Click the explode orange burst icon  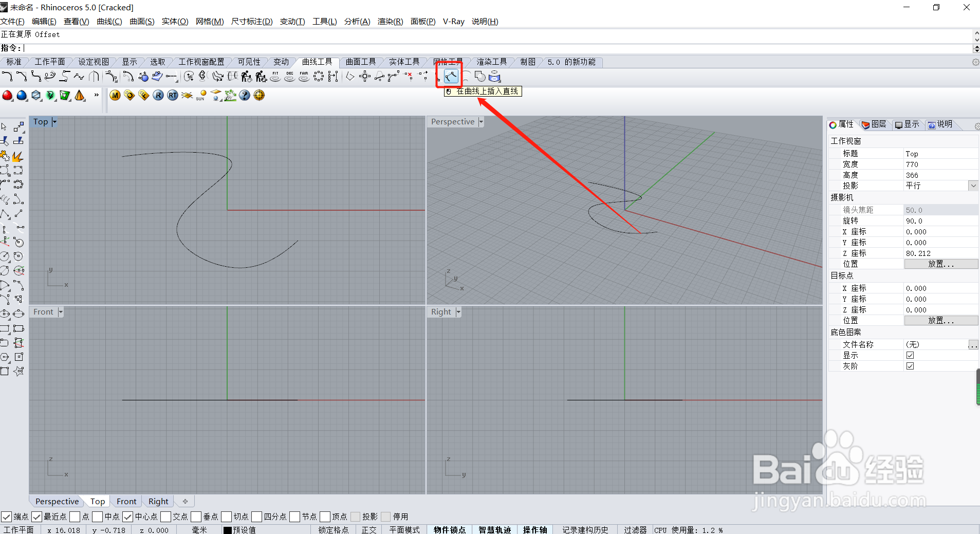(x=18, y=156)
